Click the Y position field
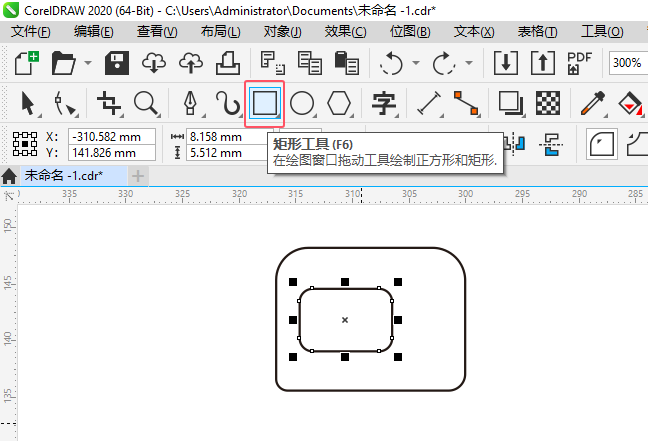The image size is (648, 441). click(112, 153)
